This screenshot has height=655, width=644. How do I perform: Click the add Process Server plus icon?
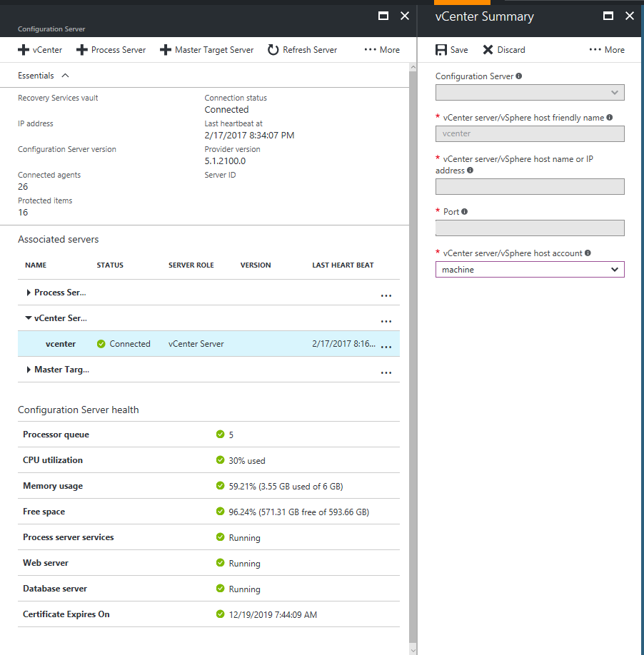coord(81,50)
